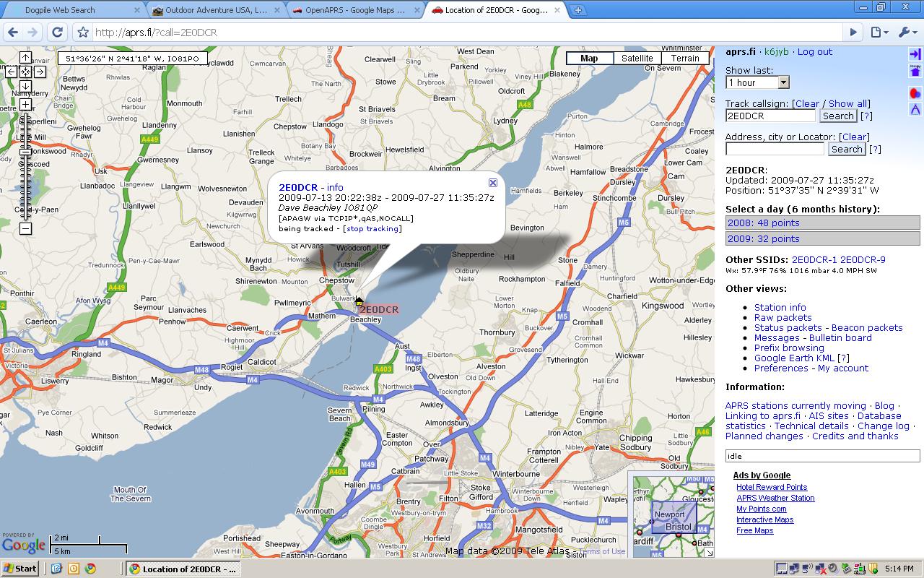This screenshot has height=578, width=924.
Task: Click the blue house icon in sidebar
Action: pos(915,71)
